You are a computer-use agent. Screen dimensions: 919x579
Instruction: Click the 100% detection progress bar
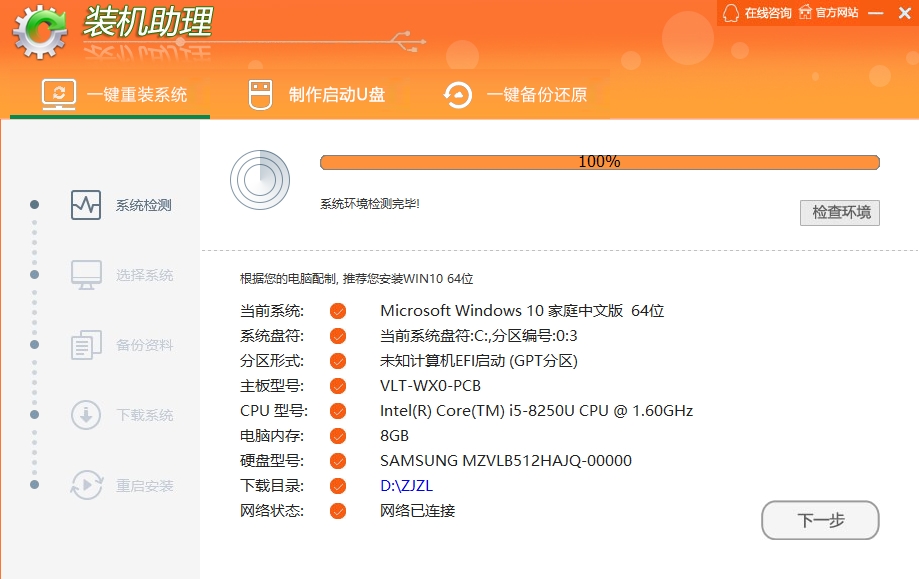tap(600, 162)
